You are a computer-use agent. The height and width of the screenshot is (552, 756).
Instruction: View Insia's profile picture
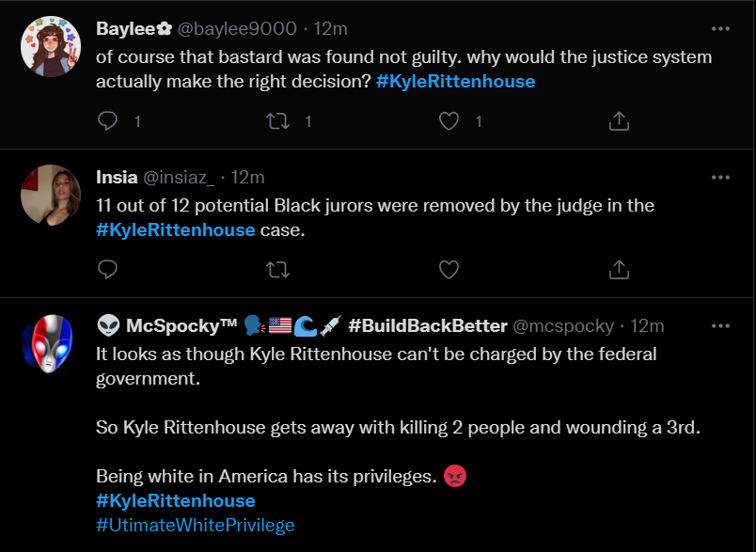coord(51,195)
